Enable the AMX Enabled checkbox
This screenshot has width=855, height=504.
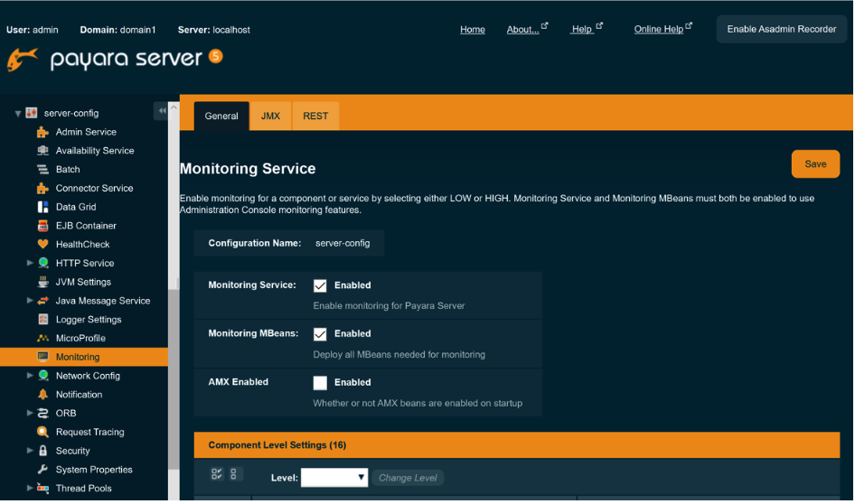pos(320,383)
